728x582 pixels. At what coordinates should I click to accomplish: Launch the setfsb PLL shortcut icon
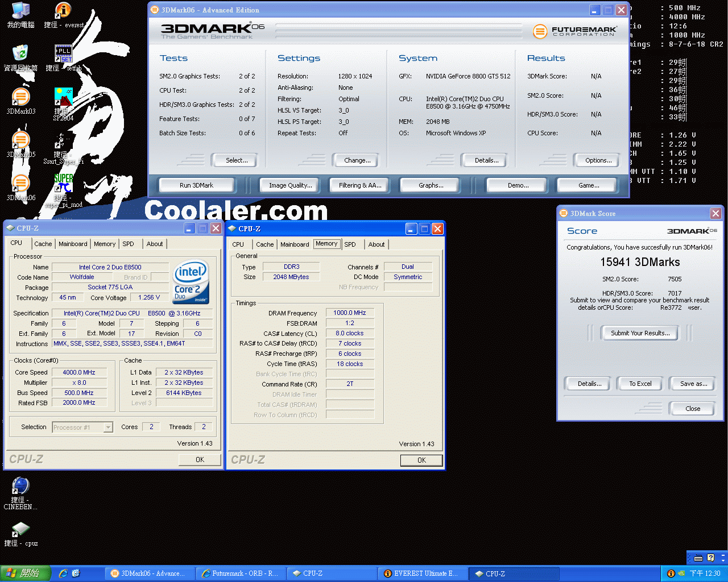[x=63, y=54]
